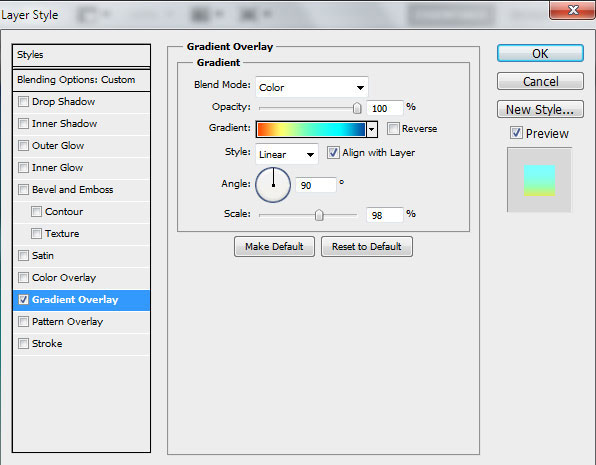
Task: Tick the Inner Glow checkbox
Action: coord(24,168)
